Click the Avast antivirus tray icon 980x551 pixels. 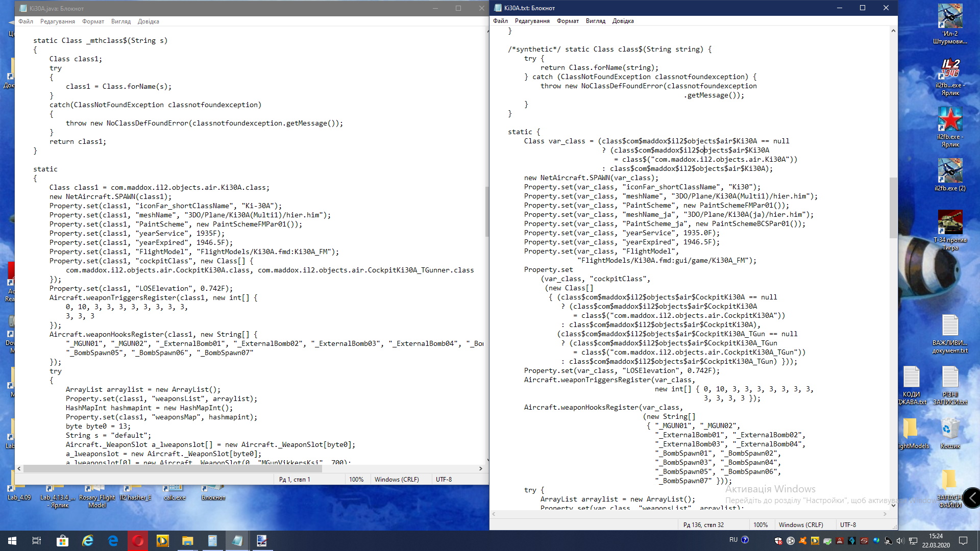[803, 541]
